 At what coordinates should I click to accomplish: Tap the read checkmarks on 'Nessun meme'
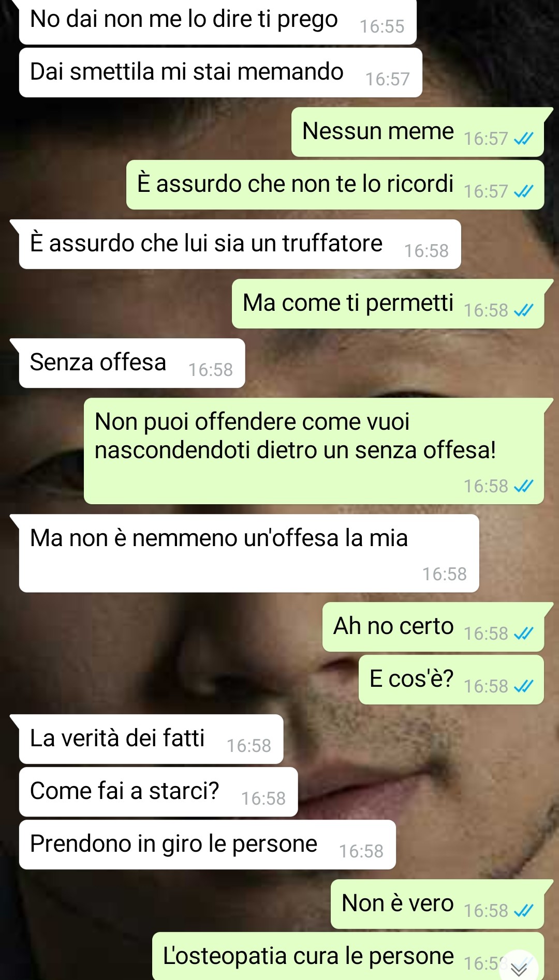(523, 139)
